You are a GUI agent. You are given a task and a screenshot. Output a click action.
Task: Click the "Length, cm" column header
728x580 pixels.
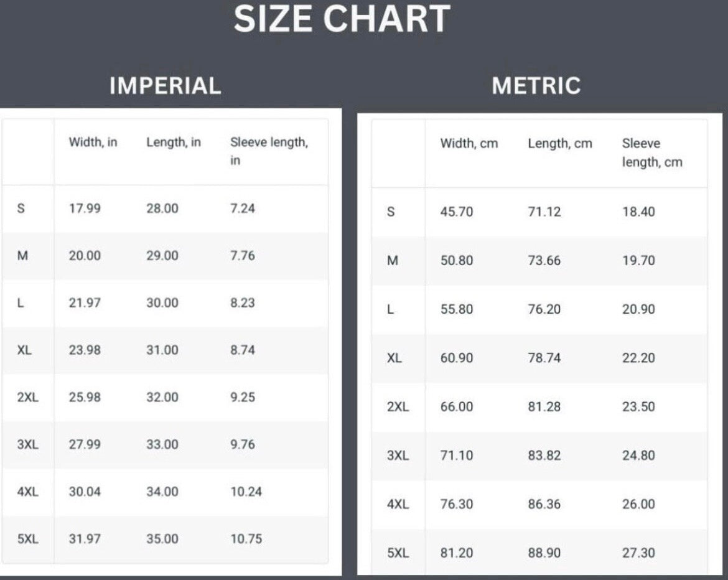pos(560,143)
